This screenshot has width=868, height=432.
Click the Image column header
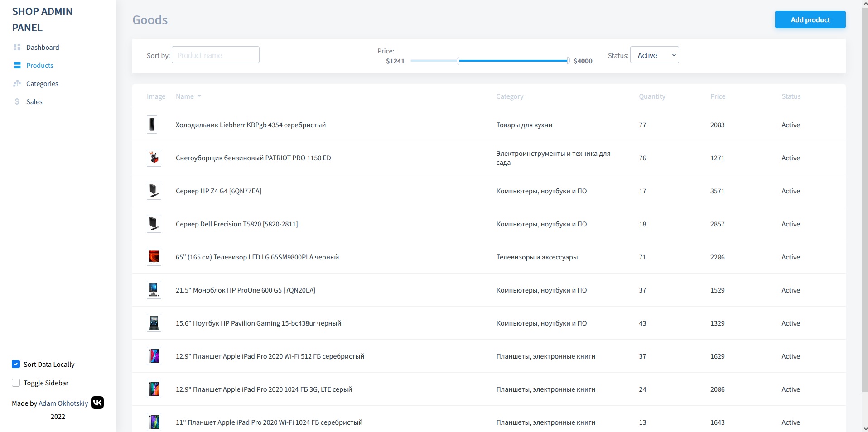tap(156, 96)
